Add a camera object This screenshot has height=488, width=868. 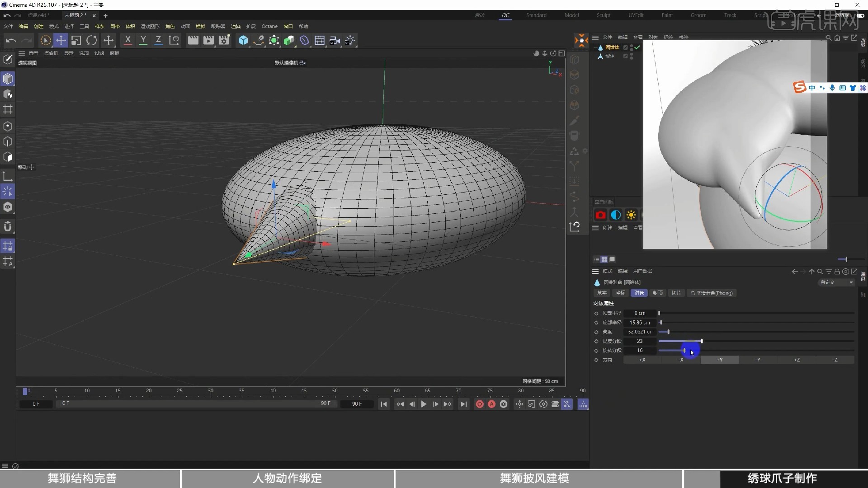335,41
